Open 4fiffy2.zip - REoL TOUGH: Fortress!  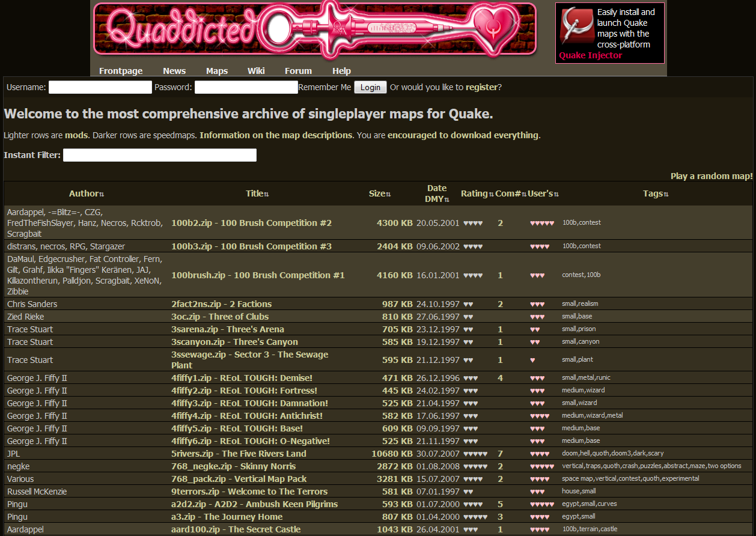coord(244,391)
